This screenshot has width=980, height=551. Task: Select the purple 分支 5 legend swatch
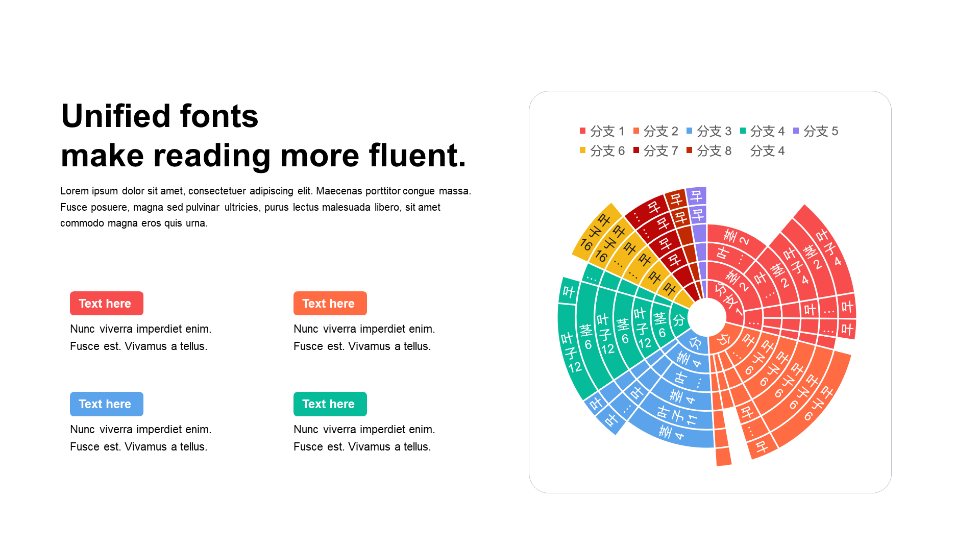tap(796, 131)
